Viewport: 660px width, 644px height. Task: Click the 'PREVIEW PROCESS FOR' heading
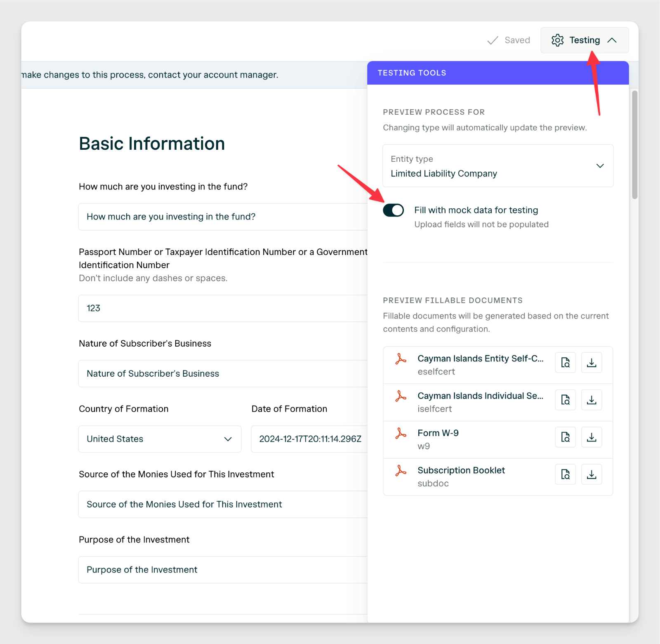434,112
